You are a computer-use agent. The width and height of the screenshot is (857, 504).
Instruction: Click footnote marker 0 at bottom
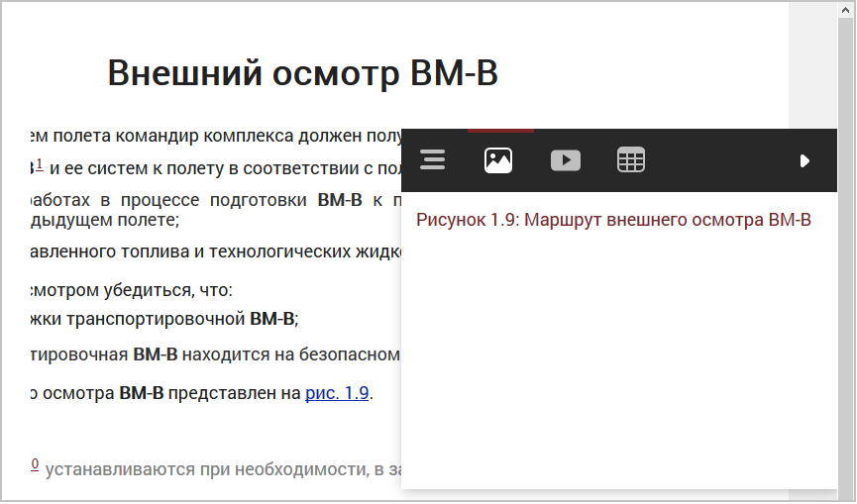pos(35,464)
